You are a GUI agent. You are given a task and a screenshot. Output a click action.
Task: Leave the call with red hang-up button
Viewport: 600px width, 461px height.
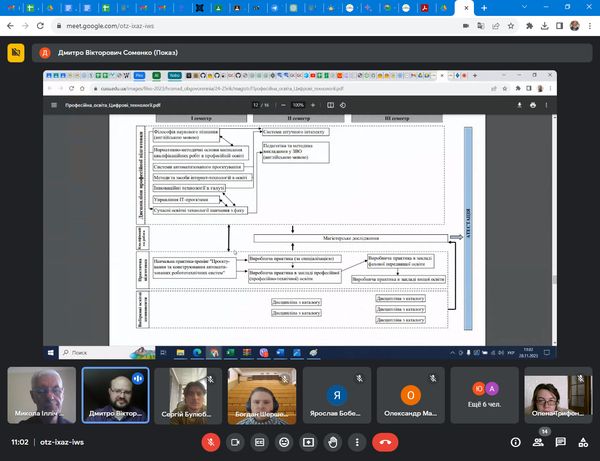pyautogui.click(x=384, y=441)
